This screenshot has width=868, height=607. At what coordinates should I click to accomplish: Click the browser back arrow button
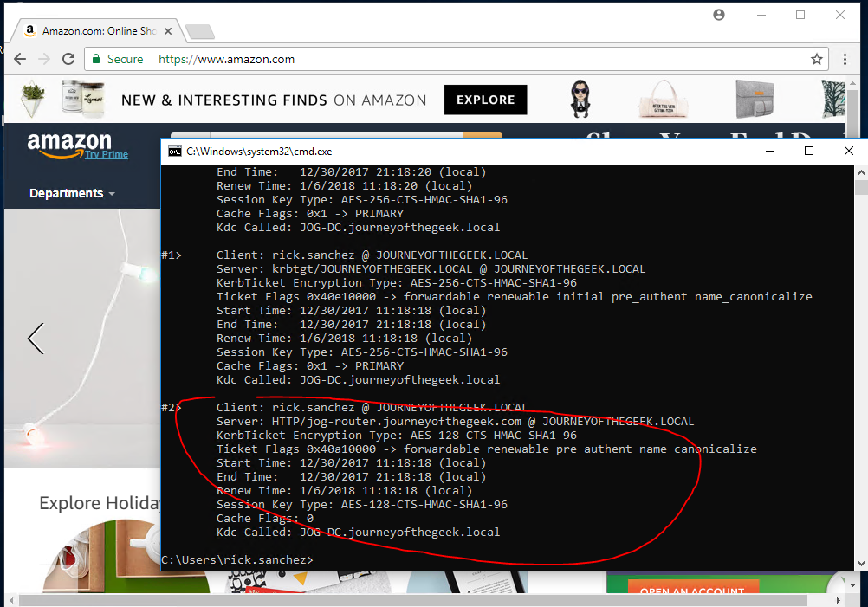coord(19,59)
